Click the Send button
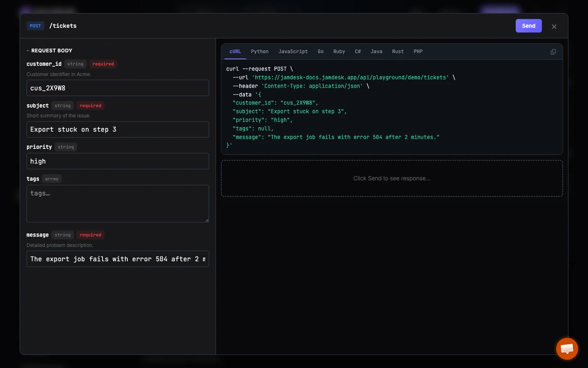This screenshot has width=588, height=368. (x=528, y=26)
